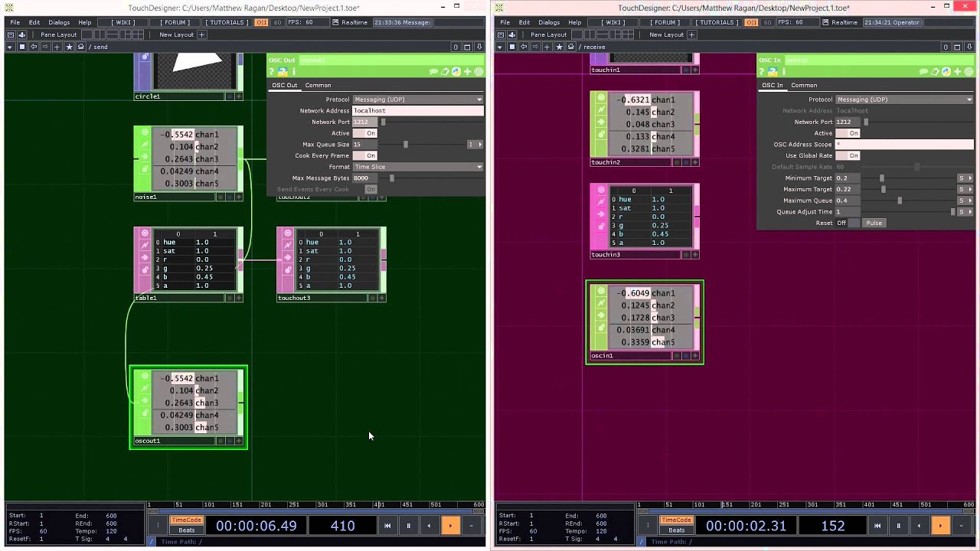This screenshot has width=980, height=551.
Task: Click the help question-mark icon in OSC In panel
Action: (x=762, y=72)
